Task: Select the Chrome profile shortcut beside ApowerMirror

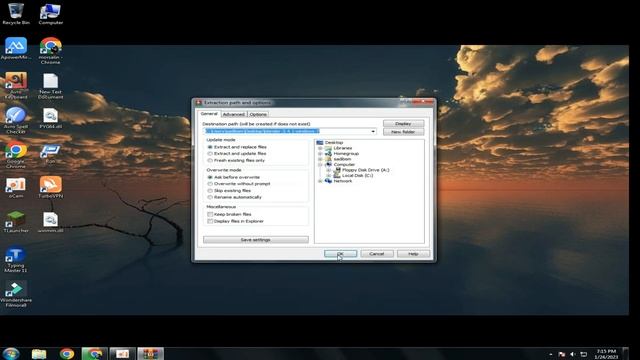Action: pos(51,51)
